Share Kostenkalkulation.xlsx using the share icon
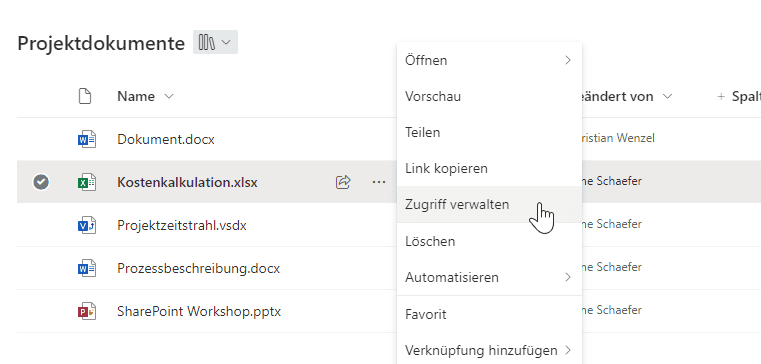The image size is (761, 364). click(343, 182)
